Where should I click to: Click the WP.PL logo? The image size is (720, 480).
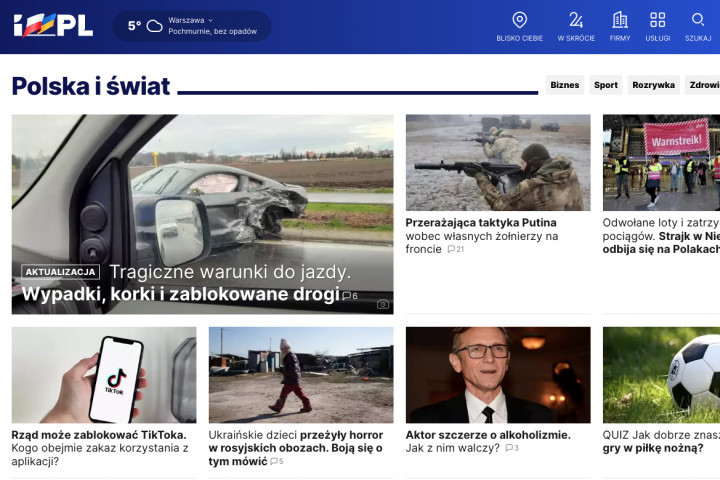53,26
